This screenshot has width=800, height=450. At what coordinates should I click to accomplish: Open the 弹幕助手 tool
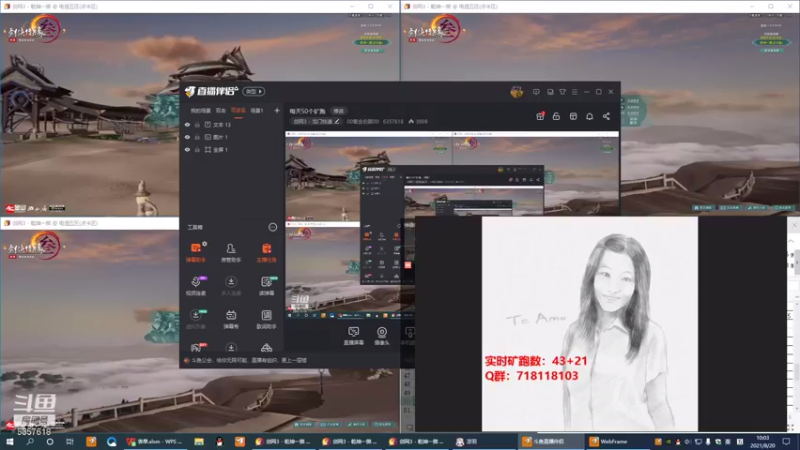point(196,252)
